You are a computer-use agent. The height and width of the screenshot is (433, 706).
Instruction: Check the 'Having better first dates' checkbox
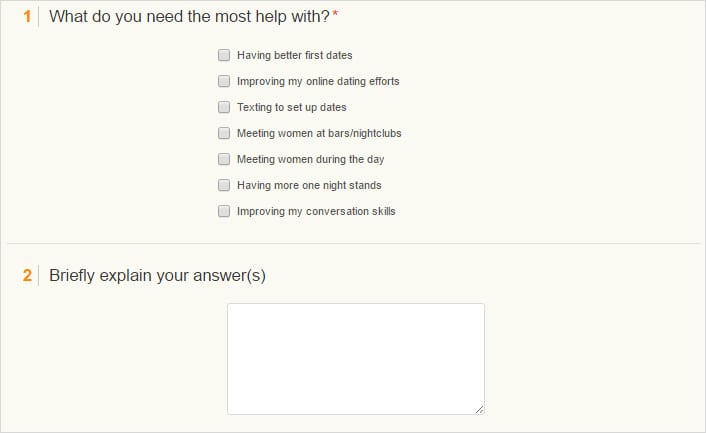224,55
